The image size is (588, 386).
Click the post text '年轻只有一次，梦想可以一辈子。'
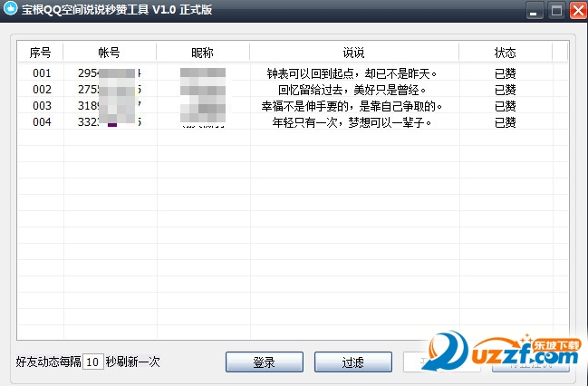354,122
